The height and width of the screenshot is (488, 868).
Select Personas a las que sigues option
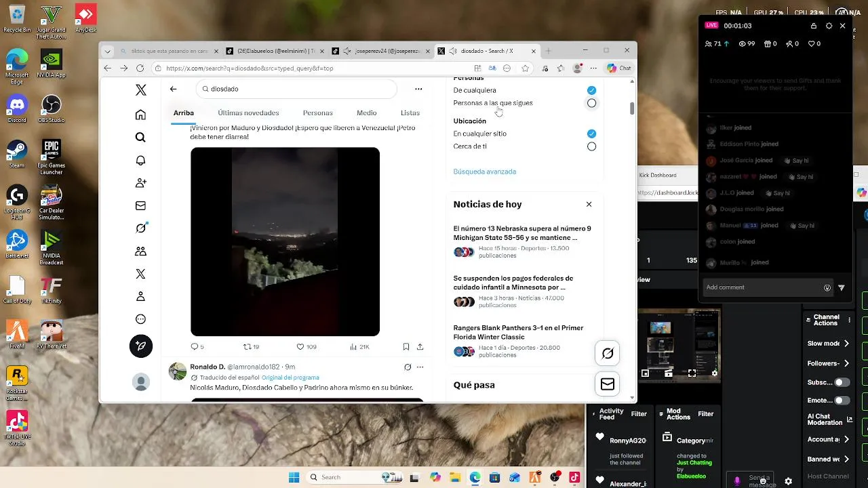click(x=591, y=103)
